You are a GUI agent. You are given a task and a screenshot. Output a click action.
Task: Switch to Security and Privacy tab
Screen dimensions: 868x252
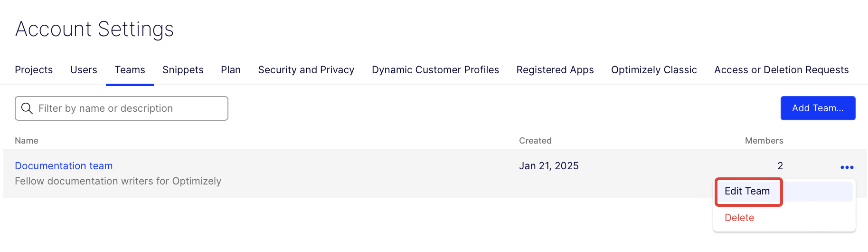point(306,70)
